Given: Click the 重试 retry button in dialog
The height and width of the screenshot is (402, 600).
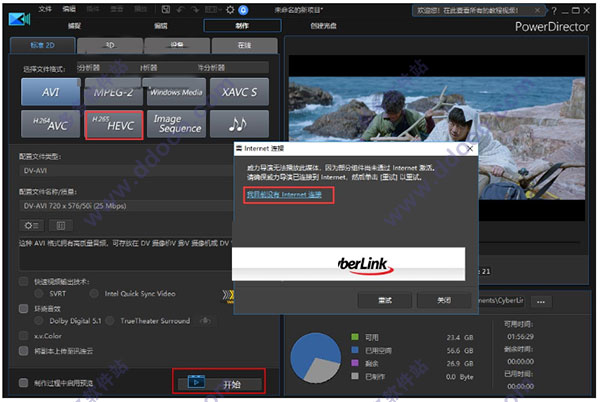Looking at the screenshot, I should click(385, 300).
